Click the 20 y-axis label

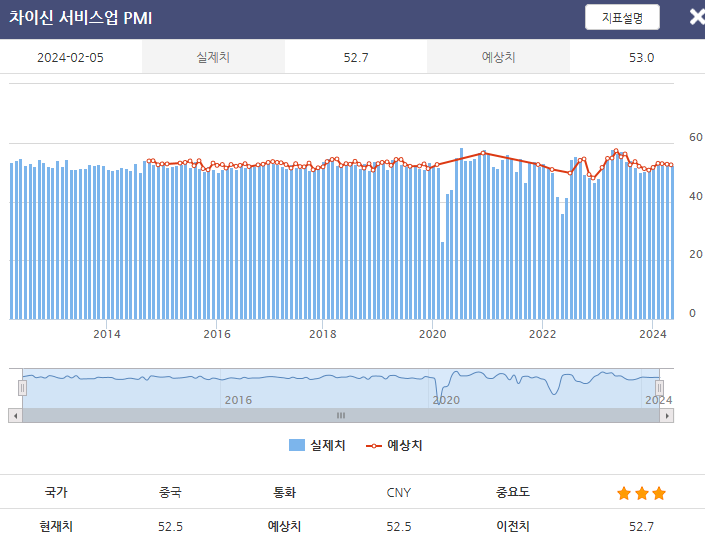tap(696, 255)
